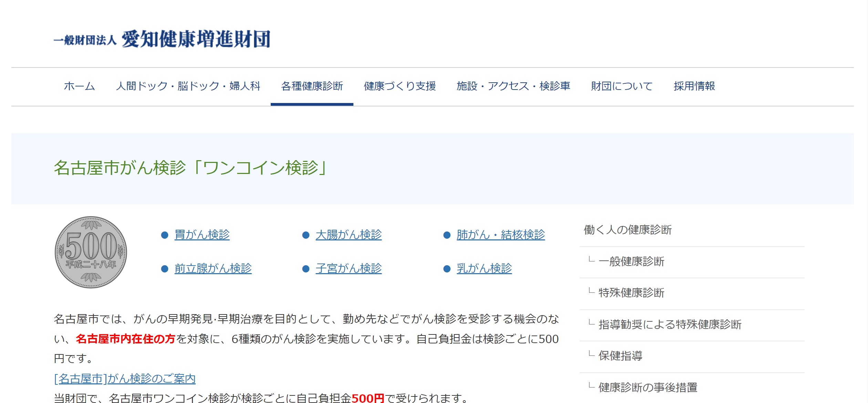
Task: Click the 愛知健康増進財団 logo
Action: click(x=162, y=39)
